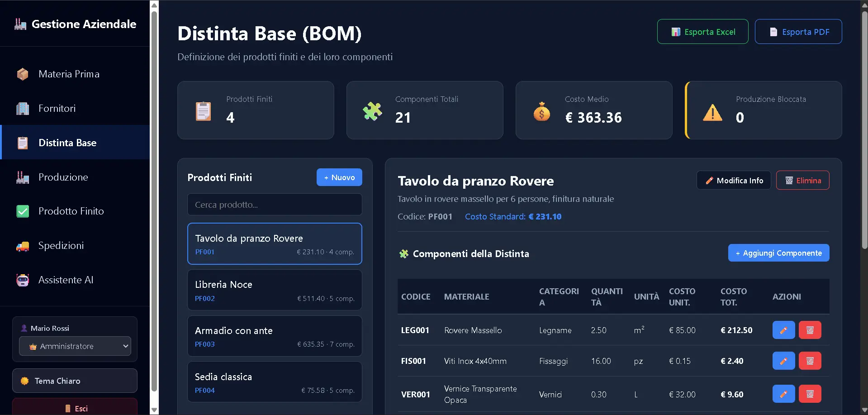Go to the Fornitori page

[x=75, y=108]
